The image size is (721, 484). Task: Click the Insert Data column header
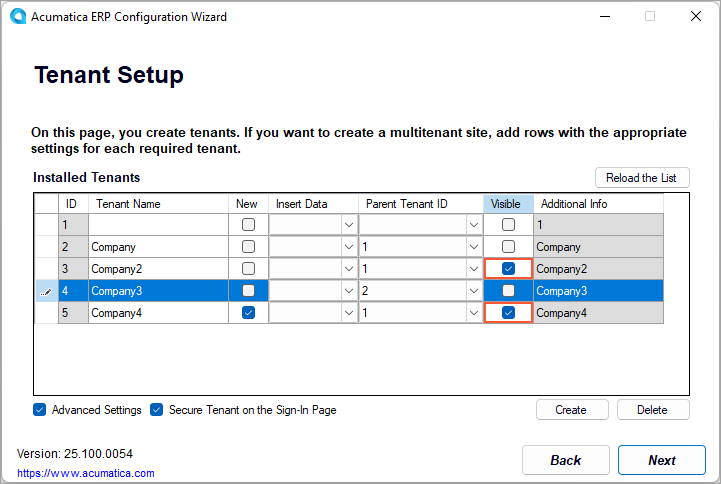click(x=313, y=204)
